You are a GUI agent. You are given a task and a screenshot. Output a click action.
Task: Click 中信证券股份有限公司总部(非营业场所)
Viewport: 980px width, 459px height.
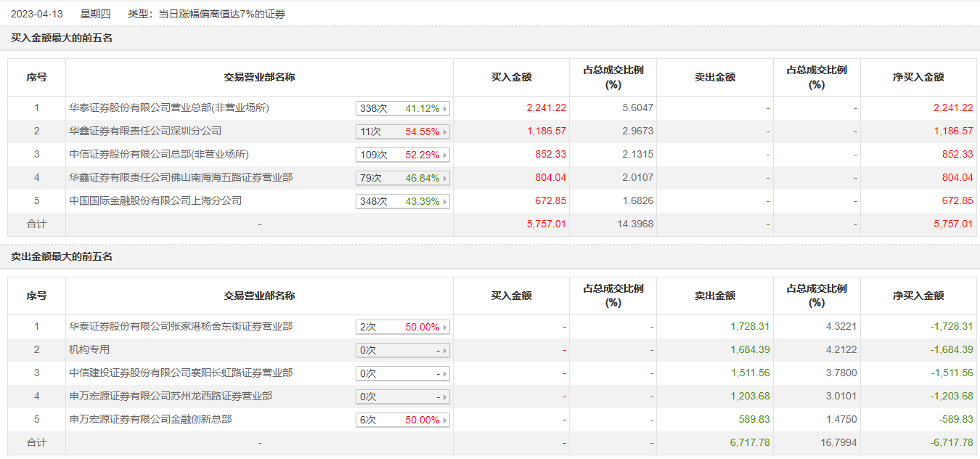159,155
